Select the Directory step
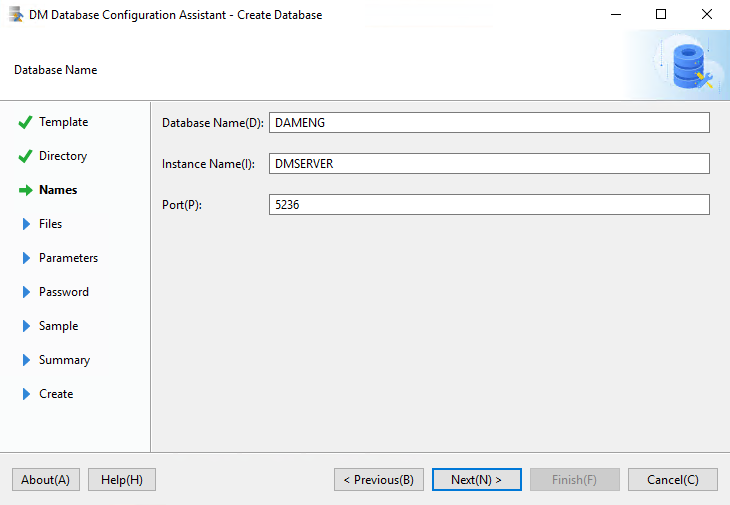Viewport: 730px width, 505px height. pyautogui.click(x=63, y=156)
